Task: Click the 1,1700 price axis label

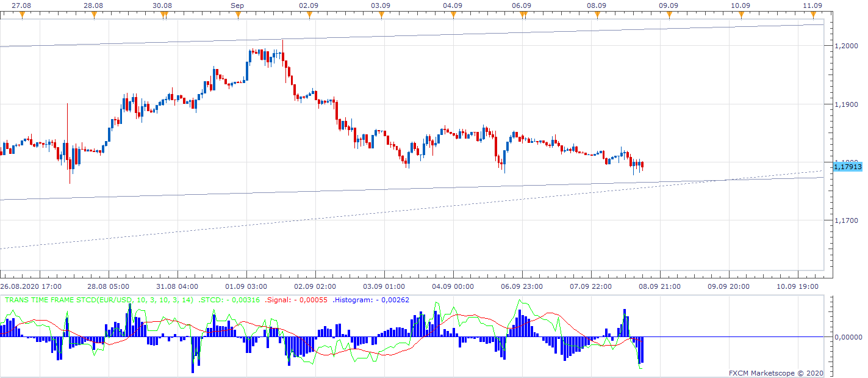Action: pyautogui.click(x=845, y=220)
